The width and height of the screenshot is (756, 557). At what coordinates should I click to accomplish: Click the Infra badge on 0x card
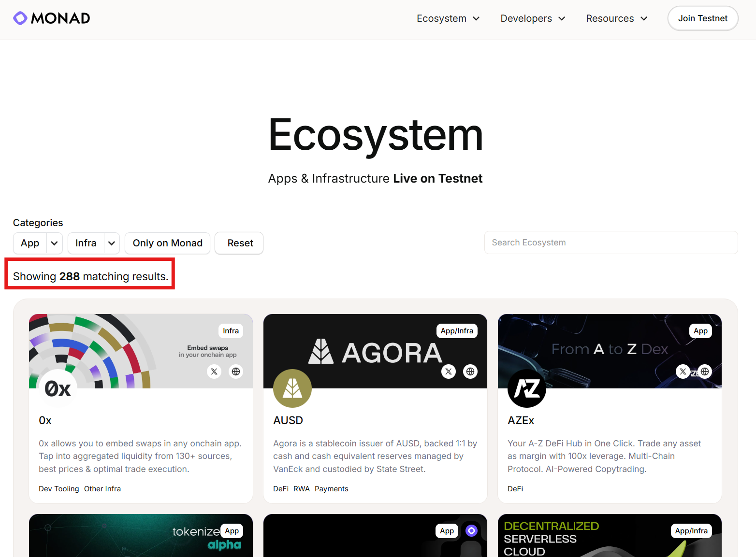click(x=231, y=331)
